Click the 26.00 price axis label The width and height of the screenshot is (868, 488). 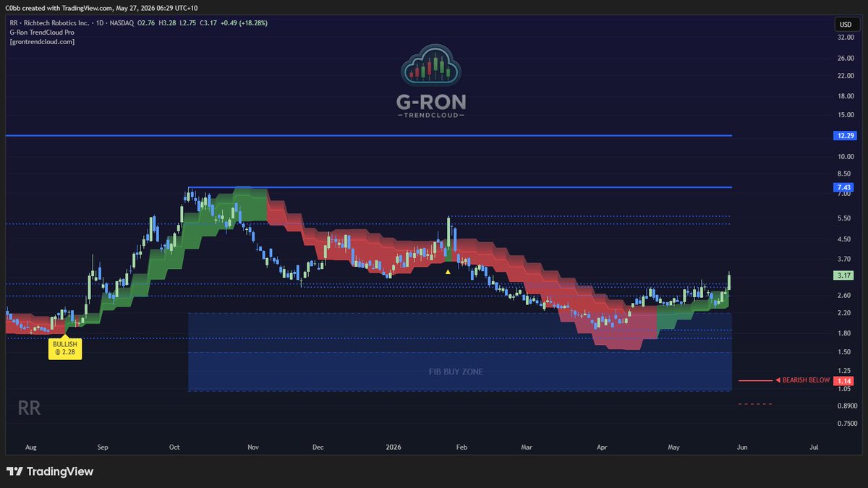point(846,57)
